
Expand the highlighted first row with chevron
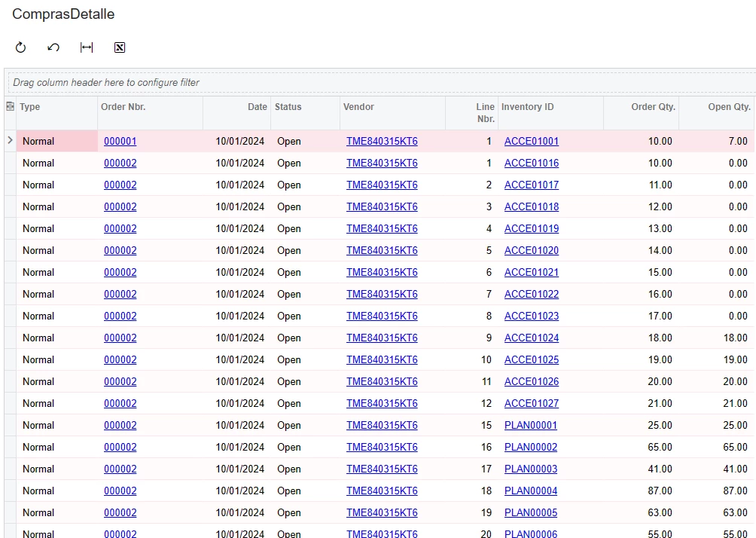coord(9,141)
